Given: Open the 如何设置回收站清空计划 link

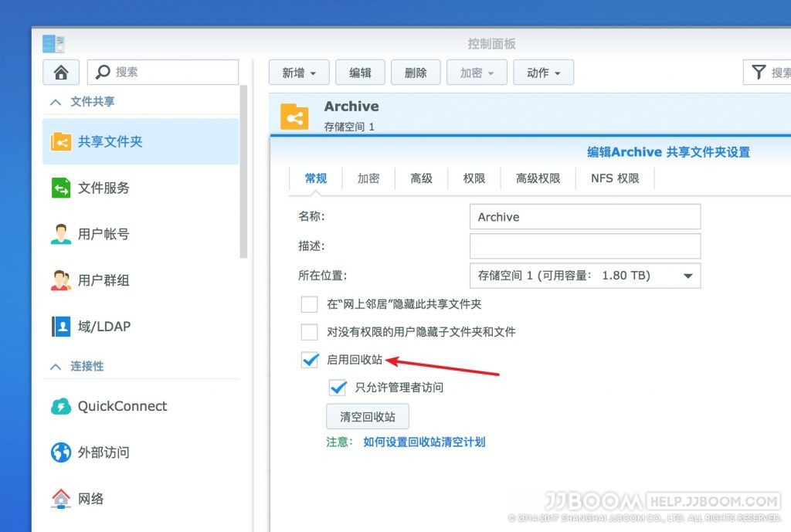Looking at the screenshot, I should tap(424, 442).
